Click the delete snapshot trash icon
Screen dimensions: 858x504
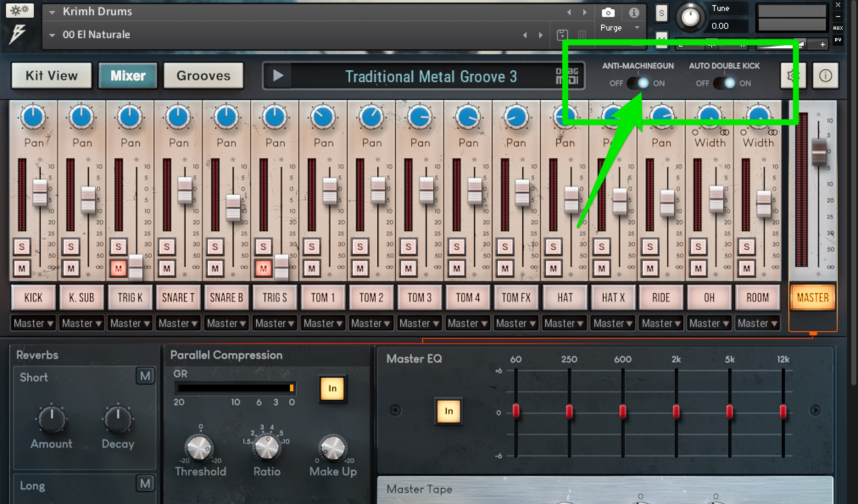click(x=582, y=35)
